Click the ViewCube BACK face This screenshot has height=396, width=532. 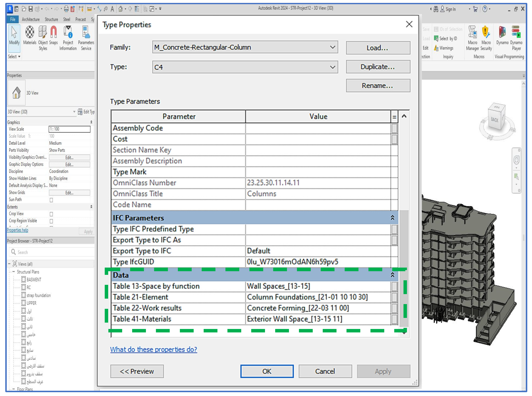[494, 119]
